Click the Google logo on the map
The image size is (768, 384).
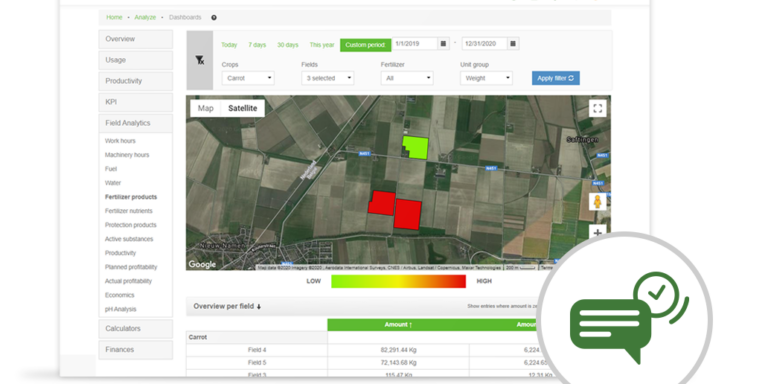pos(202,264)
